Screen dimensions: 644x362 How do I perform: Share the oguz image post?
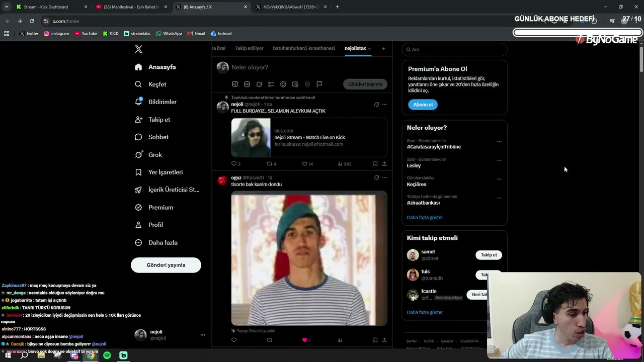(x=384, y=340)
